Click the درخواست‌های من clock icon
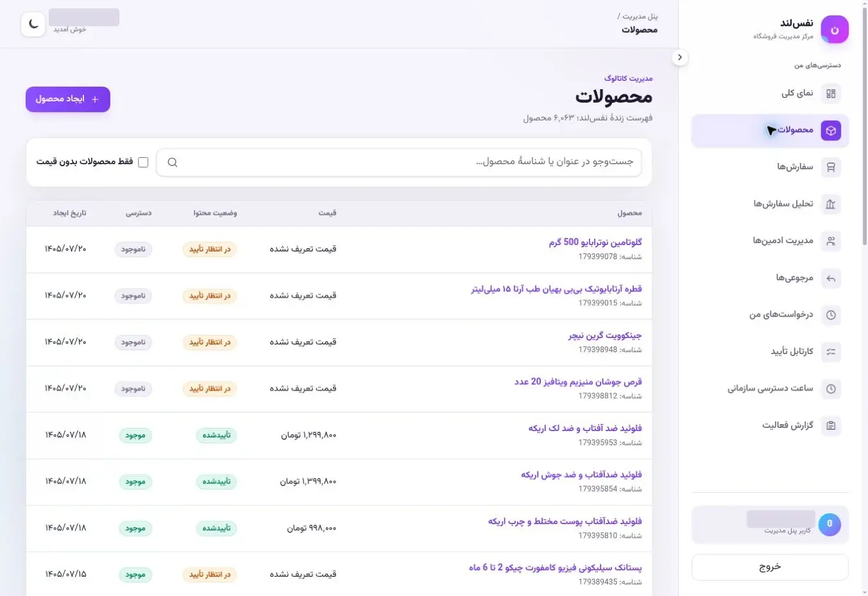The width and height of the screenshot is (868, 596). click(831, 315)
